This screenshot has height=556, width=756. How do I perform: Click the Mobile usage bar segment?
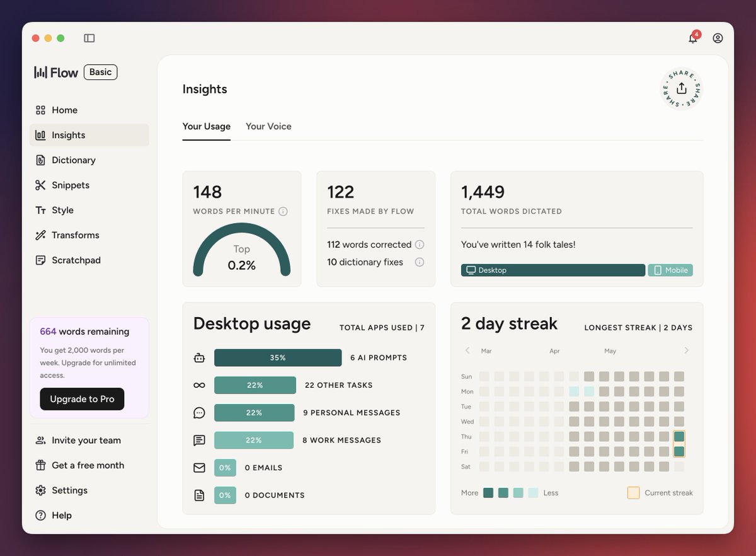[670, 270]
